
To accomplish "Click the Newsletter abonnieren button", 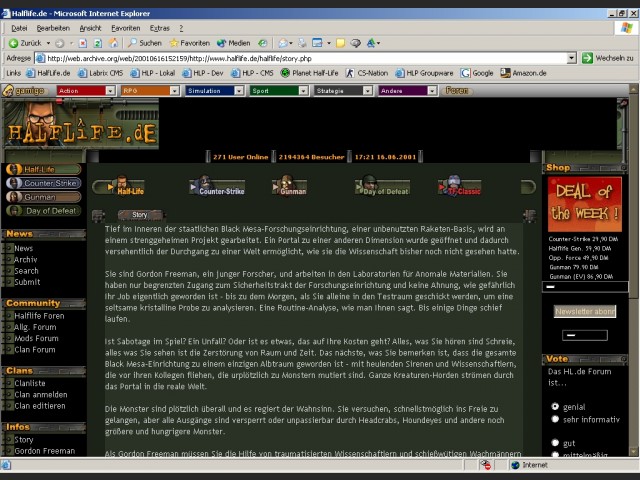I will tap(585, 311).
